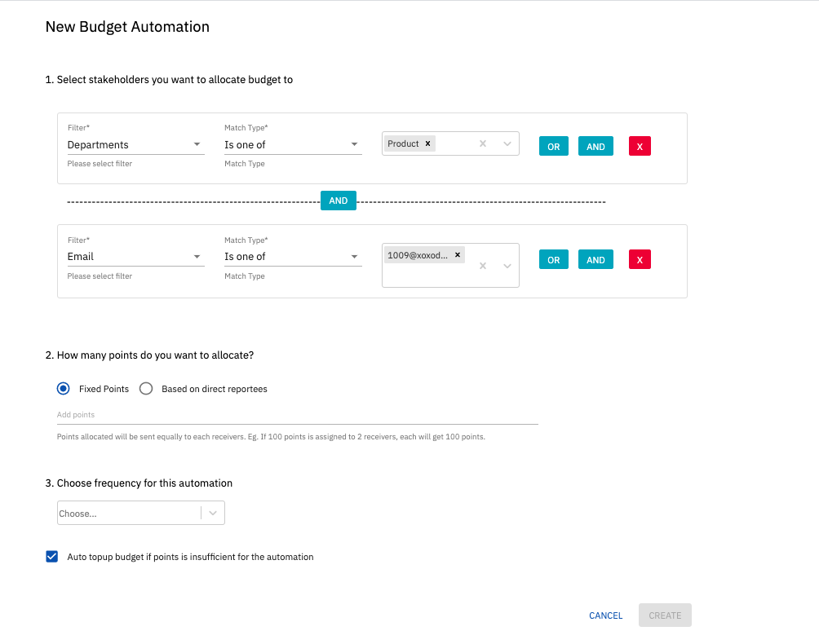Clear all values in the Departments selector

click(483, 143)
